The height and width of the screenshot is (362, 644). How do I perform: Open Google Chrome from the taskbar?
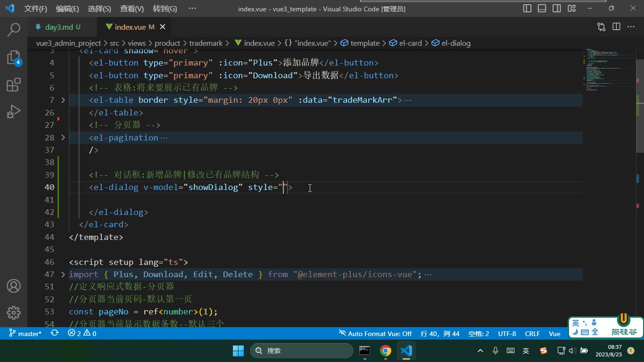click(x=386, y=351)
